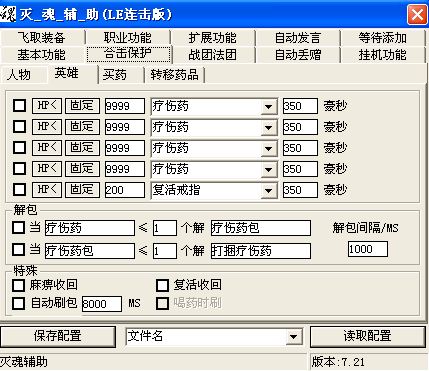Select the 扩展功能 tab
Image resolution: width=429 pixels, height=371 pixels.
click(213, 37)
